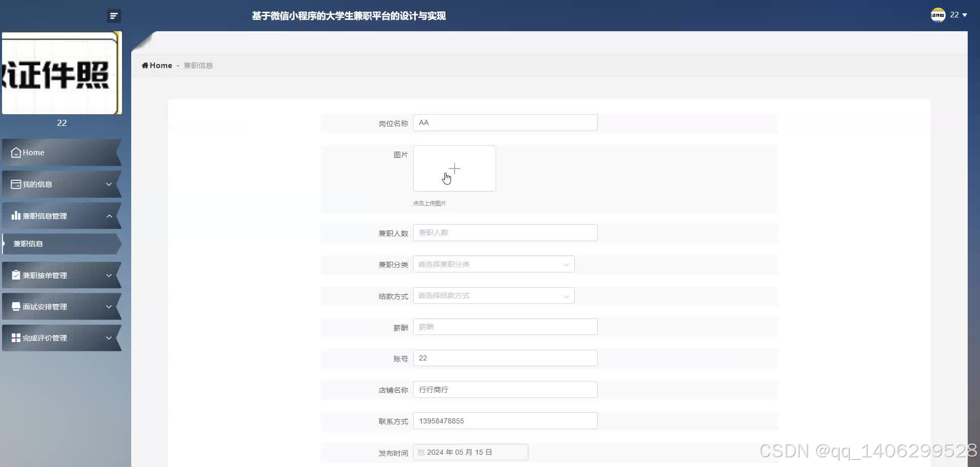Focus the 兼职人数 input field

click(x=505, y=232)
